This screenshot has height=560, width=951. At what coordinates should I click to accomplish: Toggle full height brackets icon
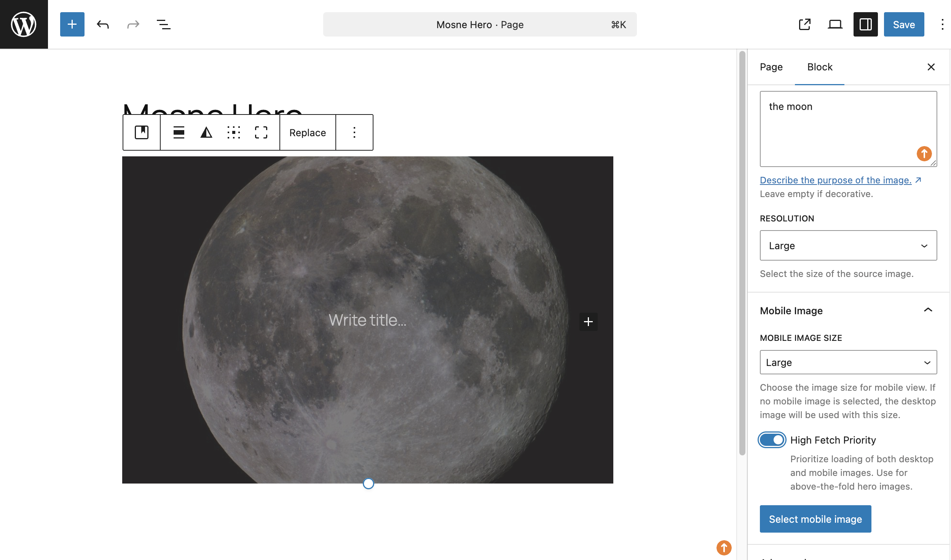(261, 132)
